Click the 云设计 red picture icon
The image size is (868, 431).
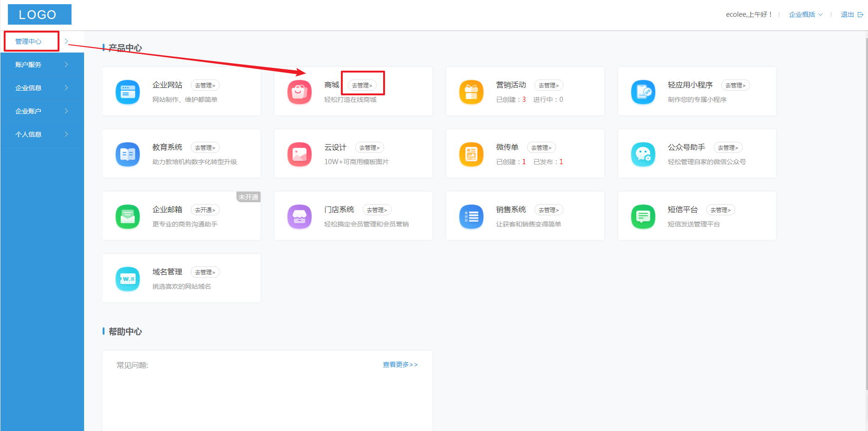coord(300,154)
